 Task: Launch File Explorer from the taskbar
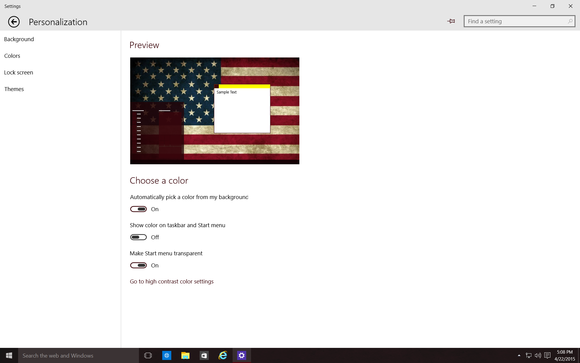click(185, 356)
